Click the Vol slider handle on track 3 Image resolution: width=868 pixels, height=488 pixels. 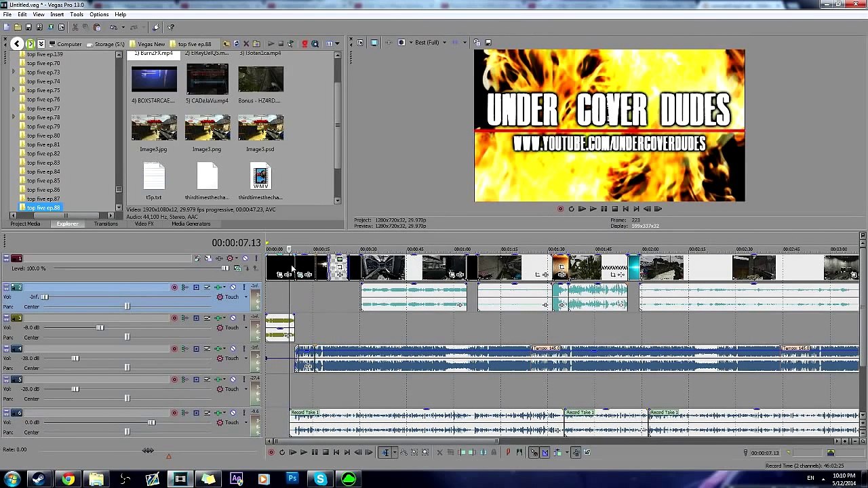point(100,328)
